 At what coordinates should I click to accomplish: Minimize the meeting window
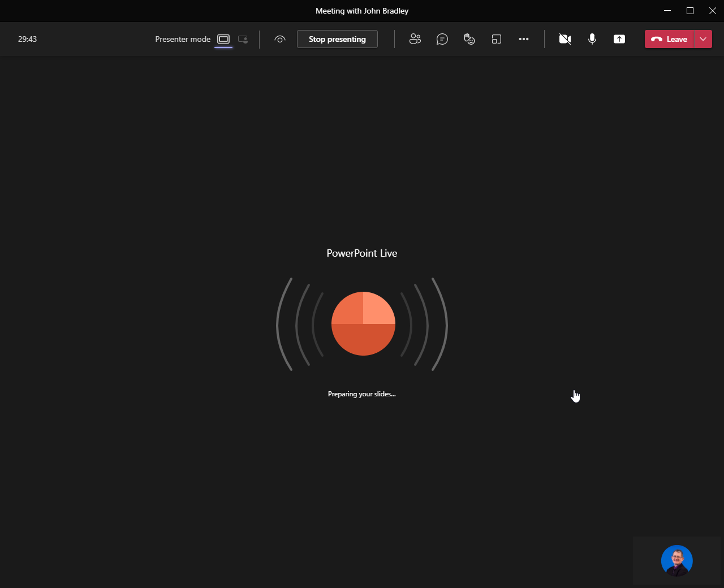[x=667, y=11]
